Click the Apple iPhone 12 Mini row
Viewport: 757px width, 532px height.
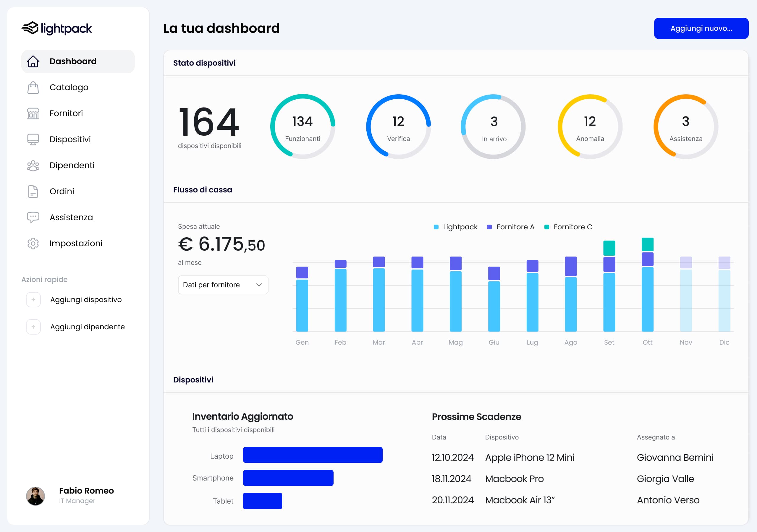click(x=573, y=458)
